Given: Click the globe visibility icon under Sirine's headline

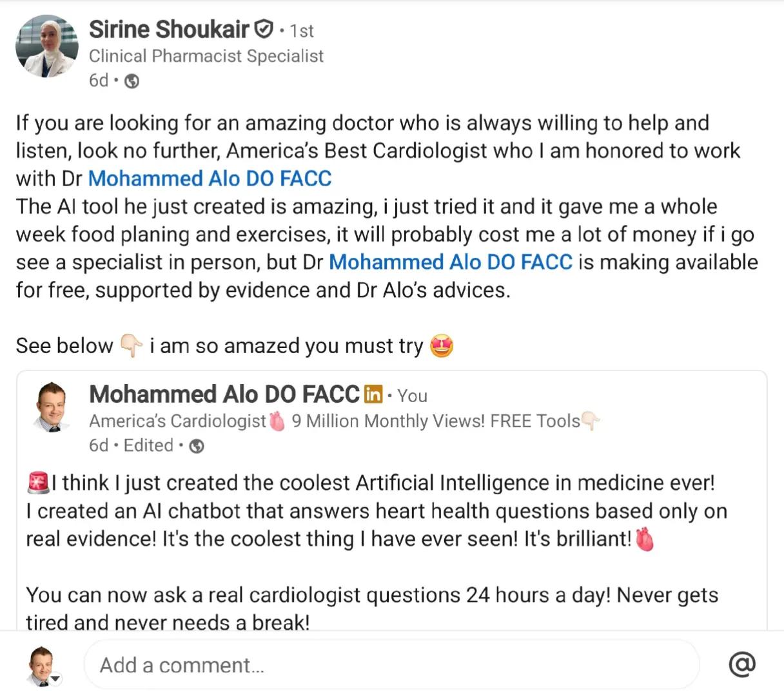Looking at the screenshot, I should coord(132,81).
